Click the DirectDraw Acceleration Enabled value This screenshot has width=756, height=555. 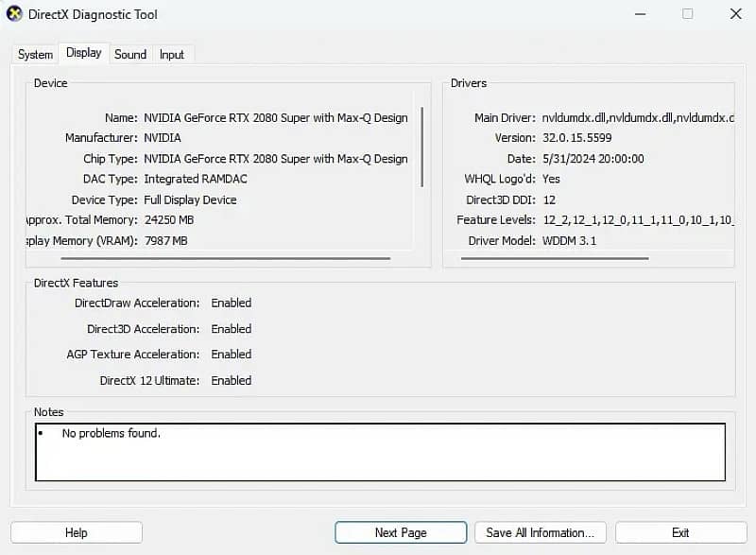pos(232,303)
